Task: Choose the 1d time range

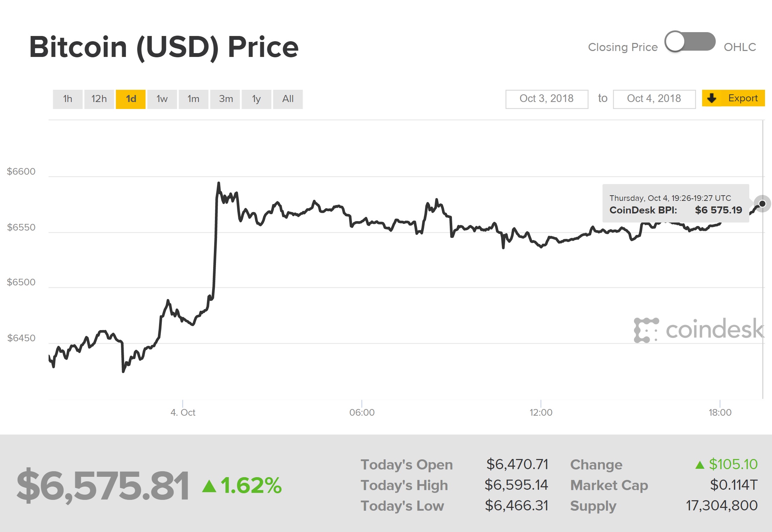Action: (x=131, y=99)
